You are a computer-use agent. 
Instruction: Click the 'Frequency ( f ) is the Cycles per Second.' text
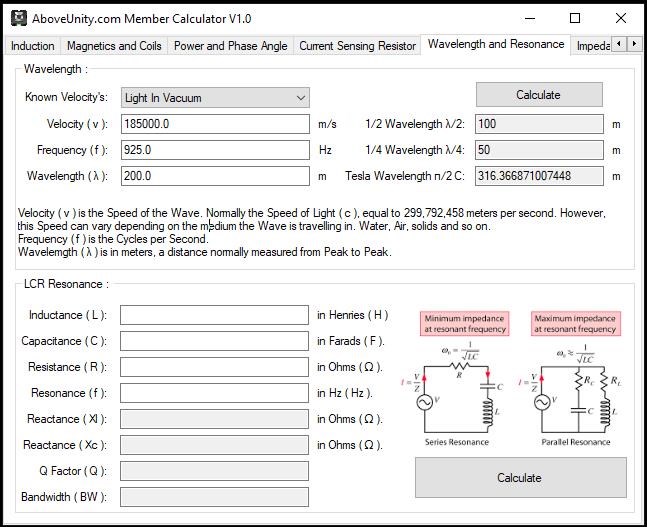click(x=113, y=239)
